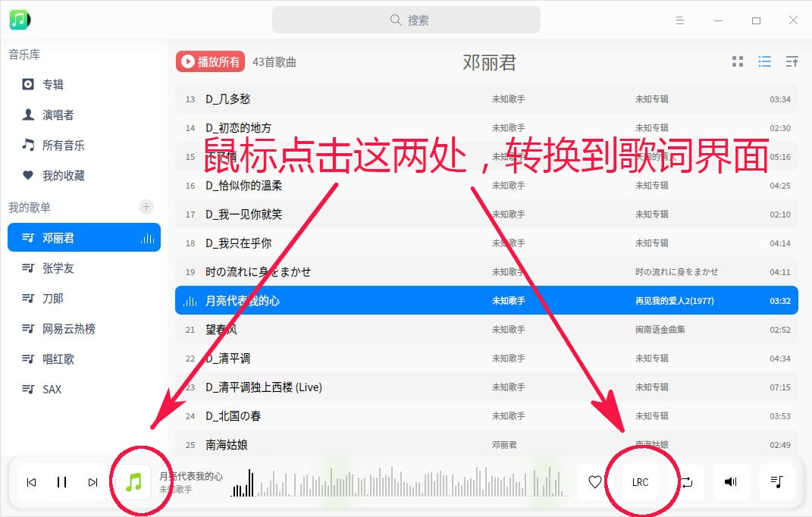Click artist 邓丽君 in row 25
The width and height of the screenshot is (812, 517).
504,445
